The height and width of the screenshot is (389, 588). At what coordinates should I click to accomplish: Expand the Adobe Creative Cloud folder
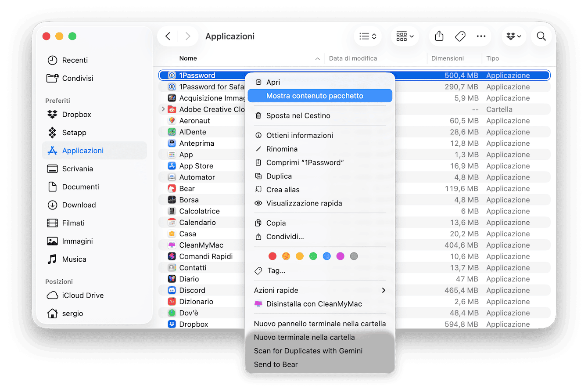point(163,109)
